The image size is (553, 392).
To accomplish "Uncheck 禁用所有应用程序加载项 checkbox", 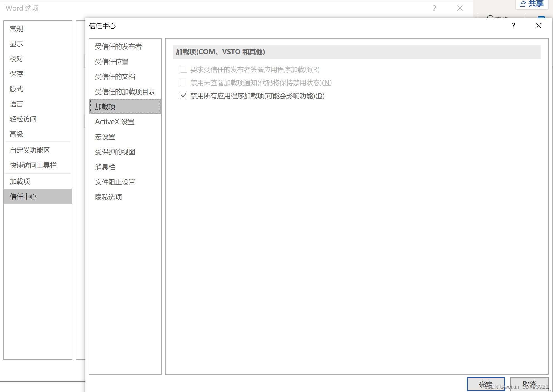I will (x=183, y=96).
